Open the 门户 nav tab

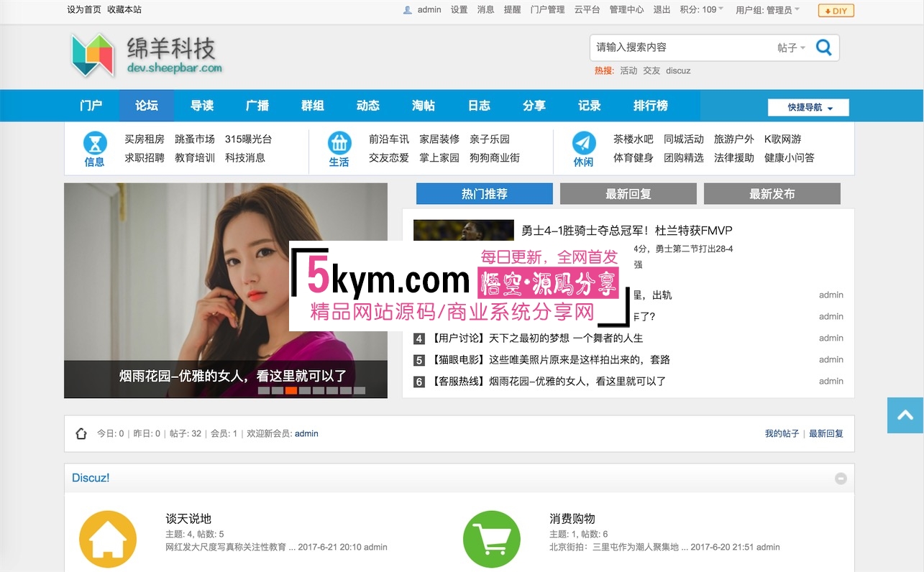click(91, 106)
